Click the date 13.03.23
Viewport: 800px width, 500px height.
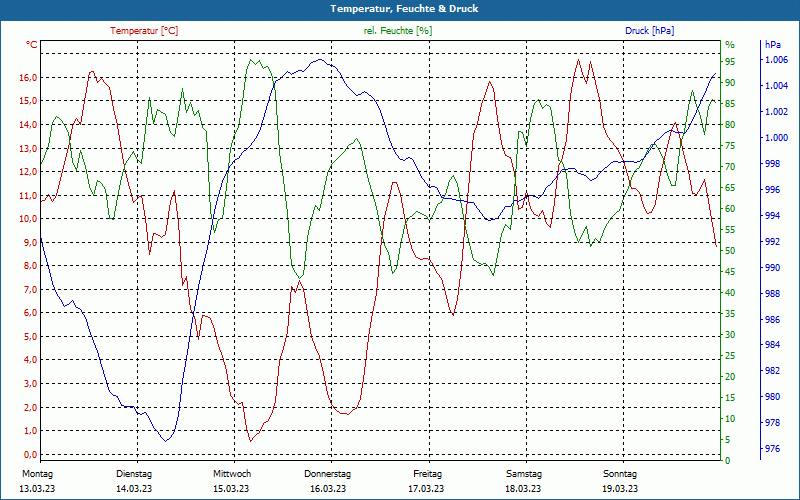[37, 489]
